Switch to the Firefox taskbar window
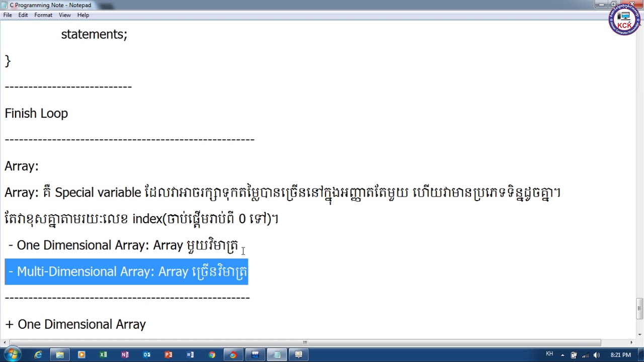644x362 pixels. click(233, 355)
